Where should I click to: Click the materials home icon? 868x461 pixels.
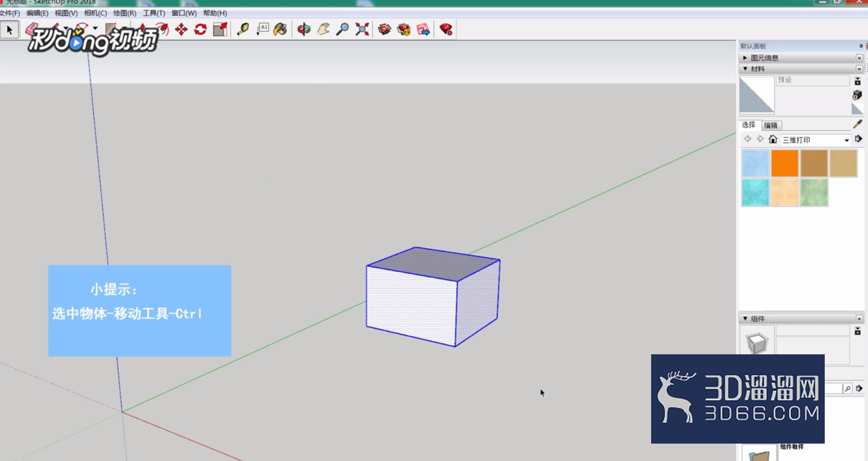click(773, 139)
